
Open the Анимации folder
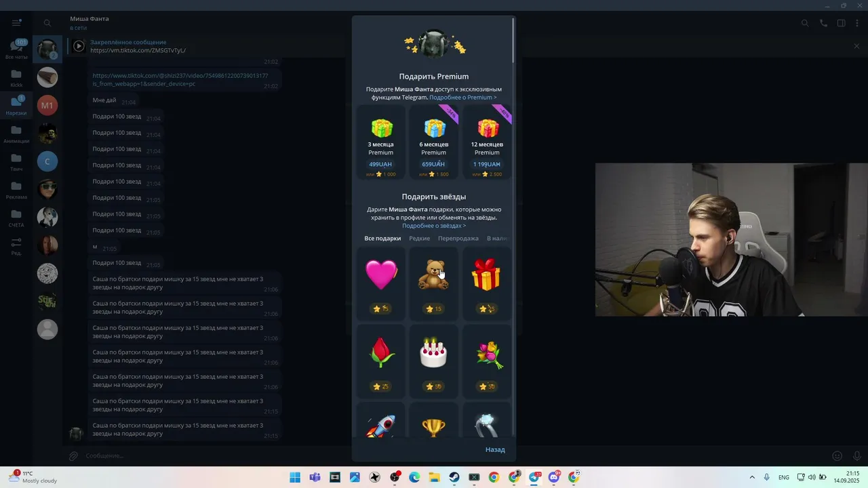click(x=16, y=134)
